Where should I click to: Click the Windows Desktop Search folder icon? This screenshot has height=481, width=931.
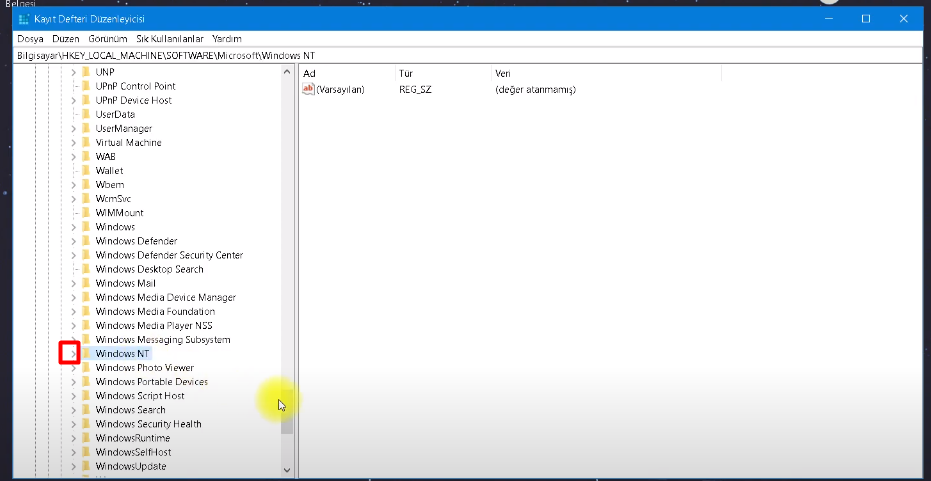(86, 269)
